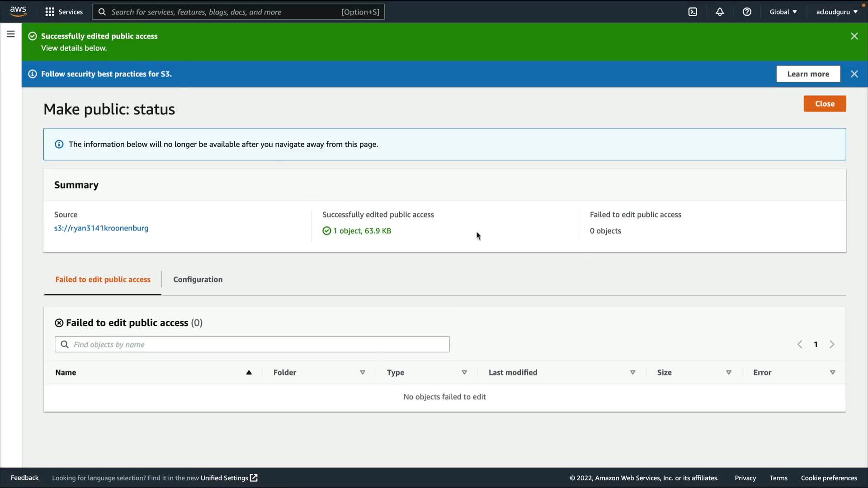The height and width of the screenshot is (488, 868).
Task: Open the Global region dropdown
Action: click(783, 12)
